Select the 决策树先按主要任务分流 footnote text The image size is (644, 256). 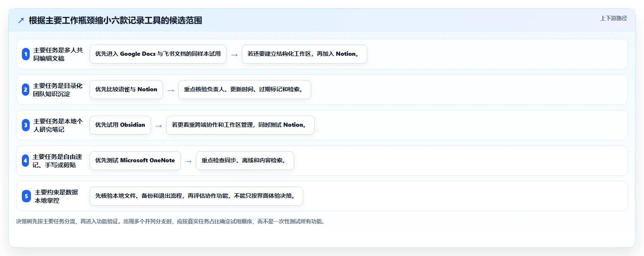pos(170,222)
